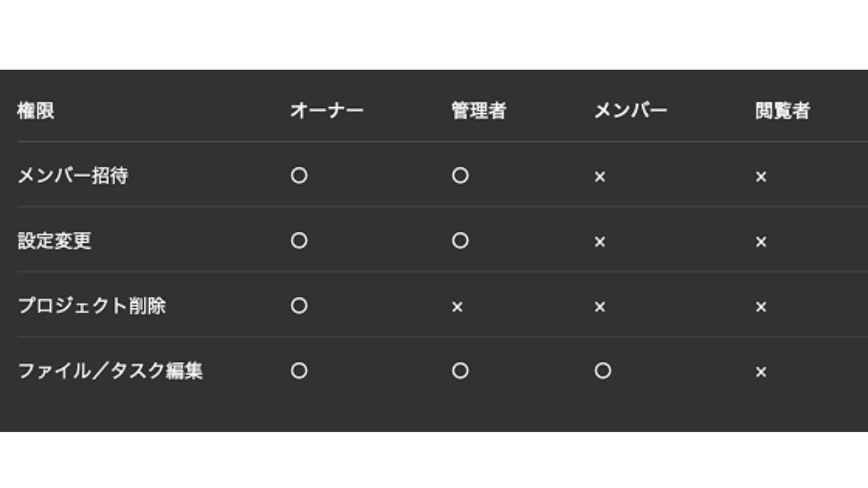Viewport: 868px width, 488px height.
Task: Click the オーナー circle in プロジェクト削除 row
Action: point(299,306)
